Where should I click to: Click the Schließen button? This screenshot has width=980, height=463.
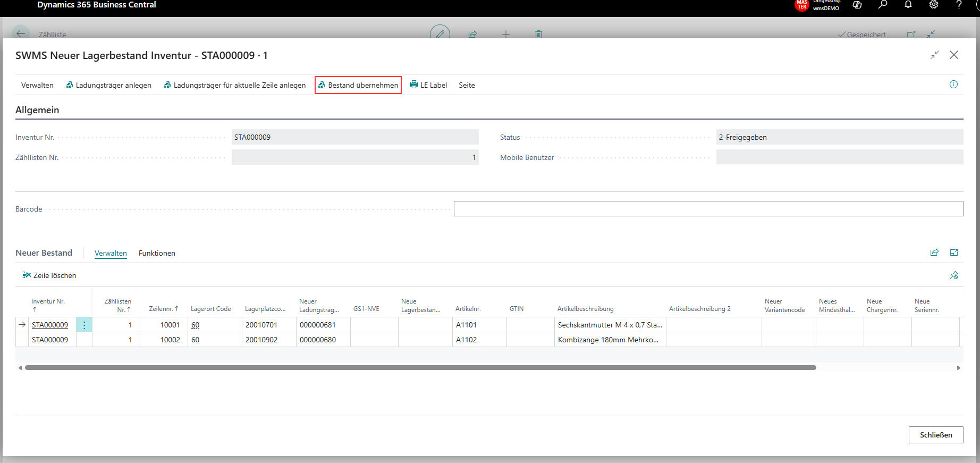[936, 435]
